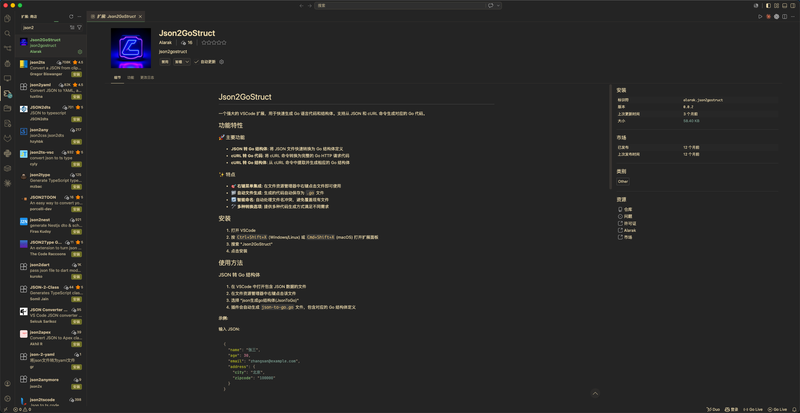Screen dimensions: 800x413
Task: Install the JSON2dts extension
Action: [77, 119]
